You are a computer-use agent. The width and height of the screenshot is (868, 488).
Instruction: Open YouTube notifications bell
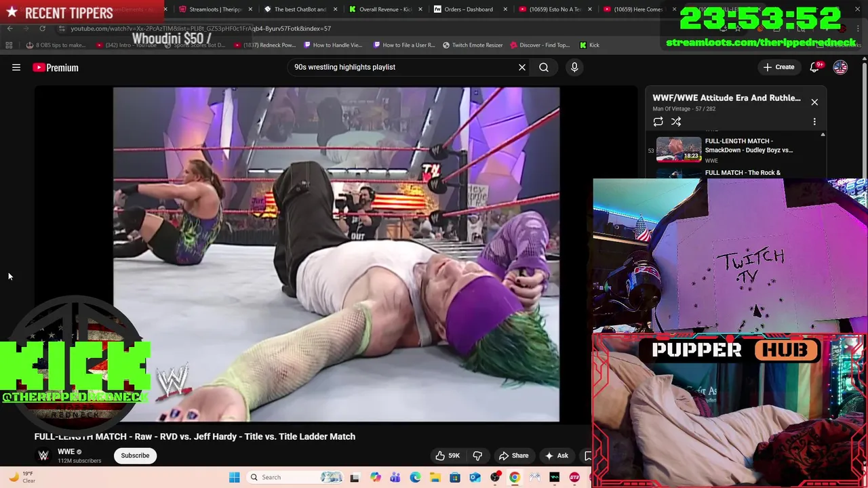point(814,67)
